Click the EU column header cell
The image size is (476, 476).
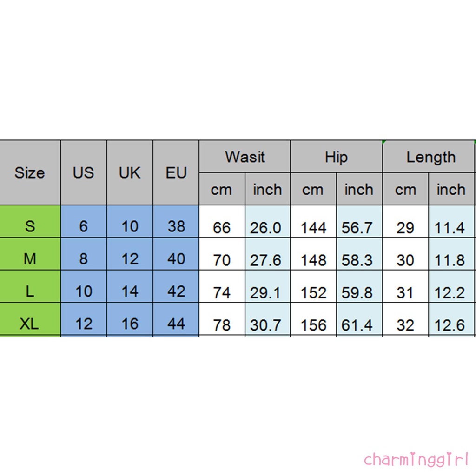coord(176,173)
